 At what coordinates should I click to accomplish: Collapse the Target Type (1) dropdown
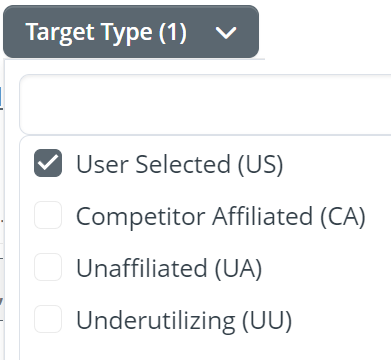pyautogui.click(x=131, y=32)
